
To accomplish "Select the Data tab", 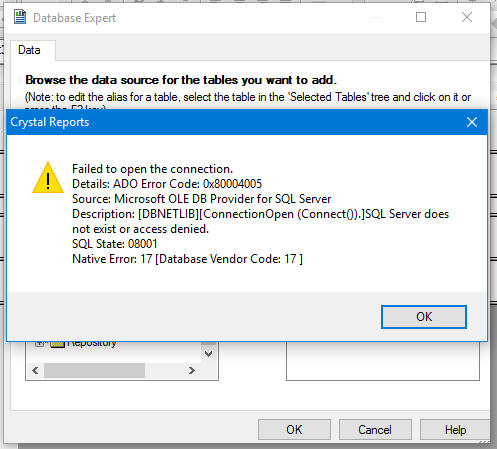I will [x=29, y=50].
